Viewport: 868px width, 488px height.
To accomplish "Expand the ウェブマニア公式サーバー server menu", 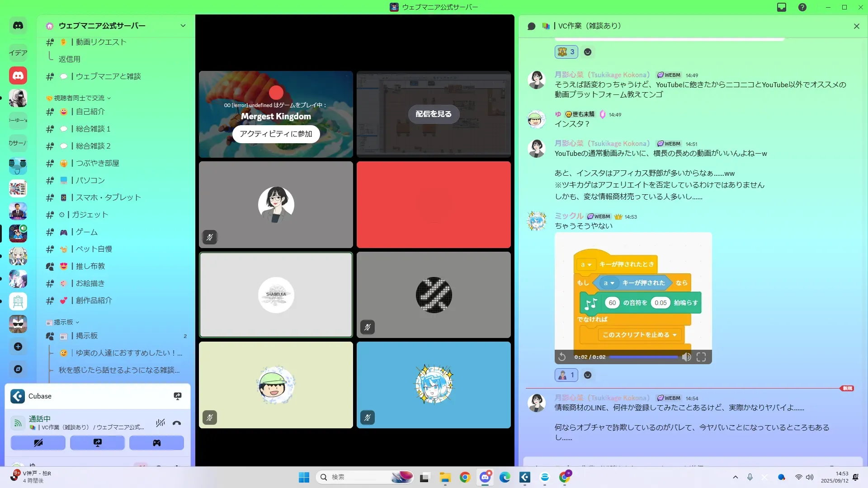I will [183, 26].
